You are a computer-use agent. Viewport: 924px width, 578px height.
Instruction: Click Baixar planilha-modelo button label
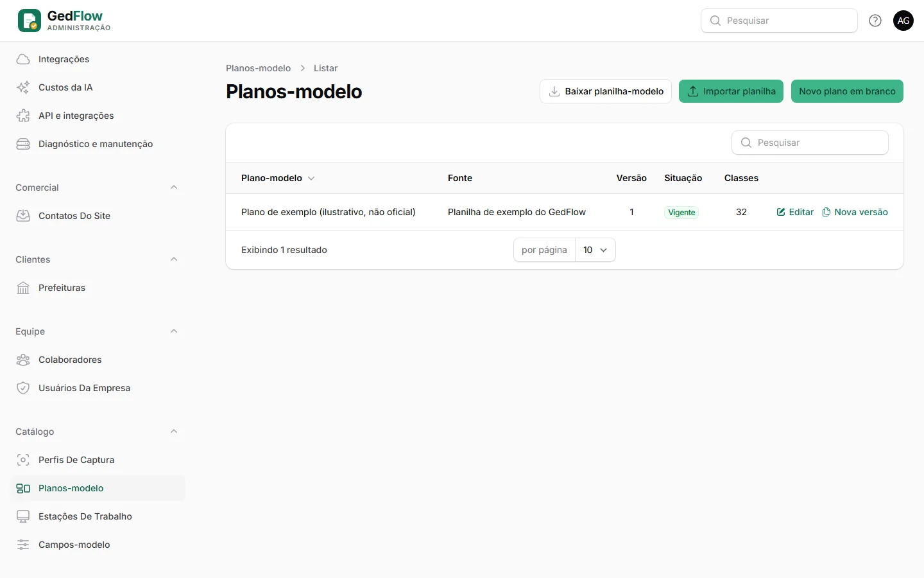614,91
